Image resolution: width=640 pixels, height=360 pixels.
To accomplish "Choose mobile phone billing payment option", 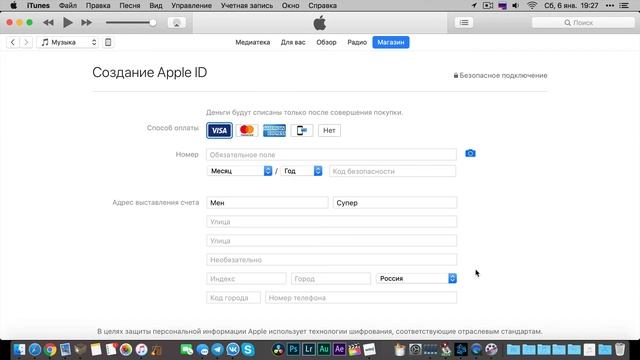I will (x=302, y=131).
